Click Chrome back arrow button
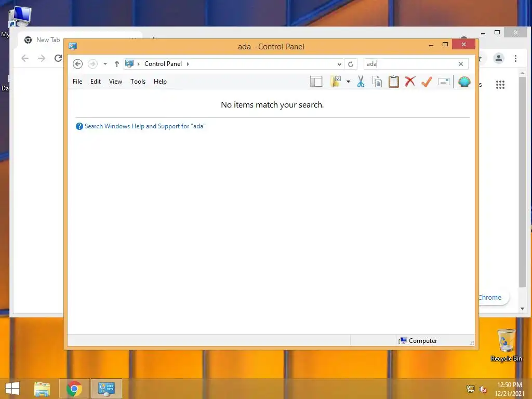 [x=25, y=58]
